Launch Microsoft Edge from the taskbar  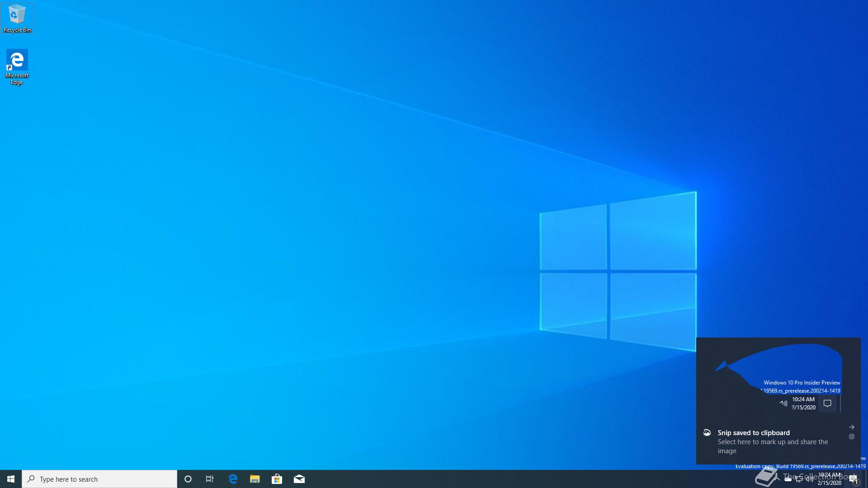click(x=233, y=479)
